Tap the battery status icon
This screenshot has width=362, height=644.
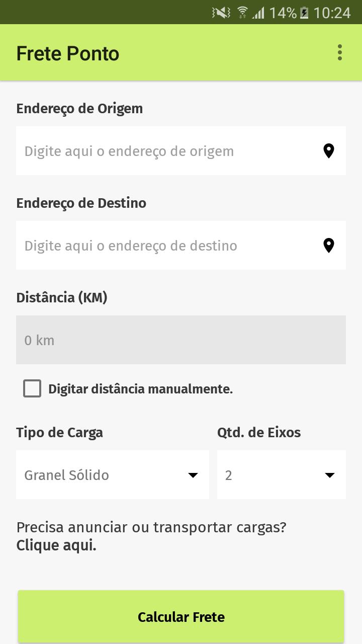coord(304,13)
